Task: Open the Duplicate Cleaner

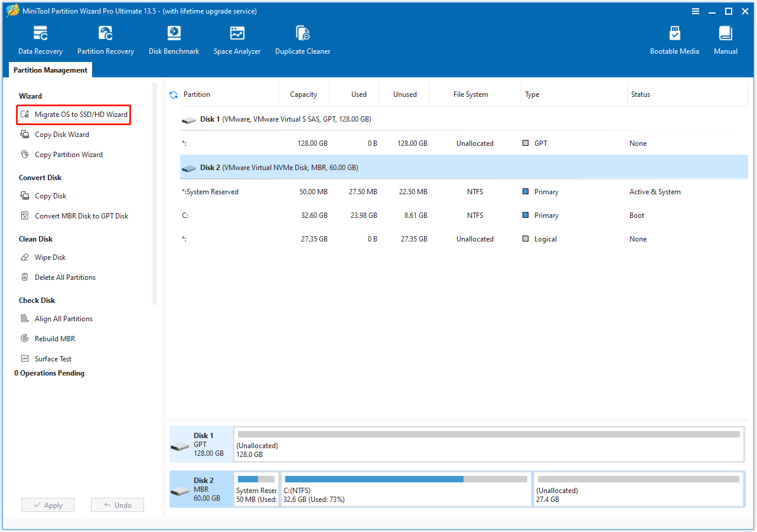Action: tap(302, 39)
